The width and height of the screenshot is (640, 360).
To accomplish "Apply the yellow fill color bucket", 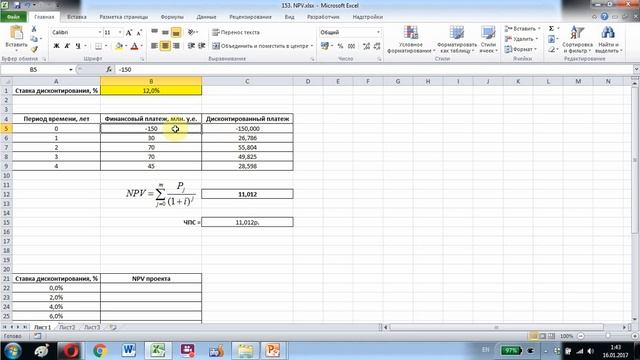I will pos(119,46).
